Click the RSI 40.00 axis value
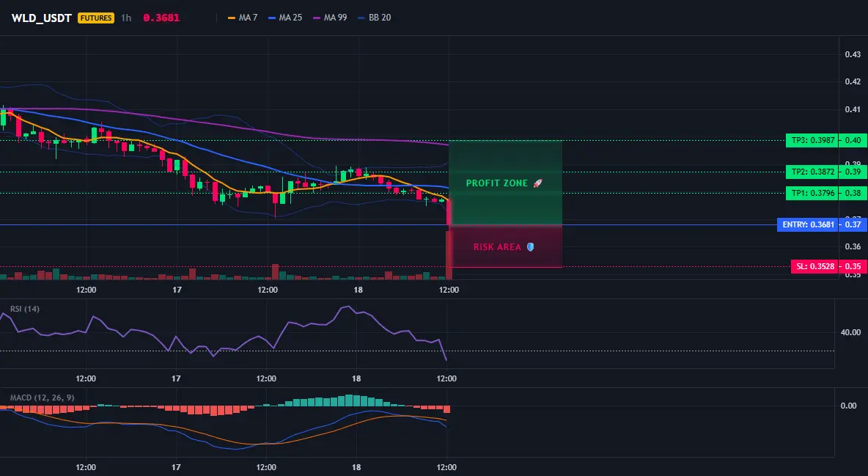The image size is (868, 476). 850,332
